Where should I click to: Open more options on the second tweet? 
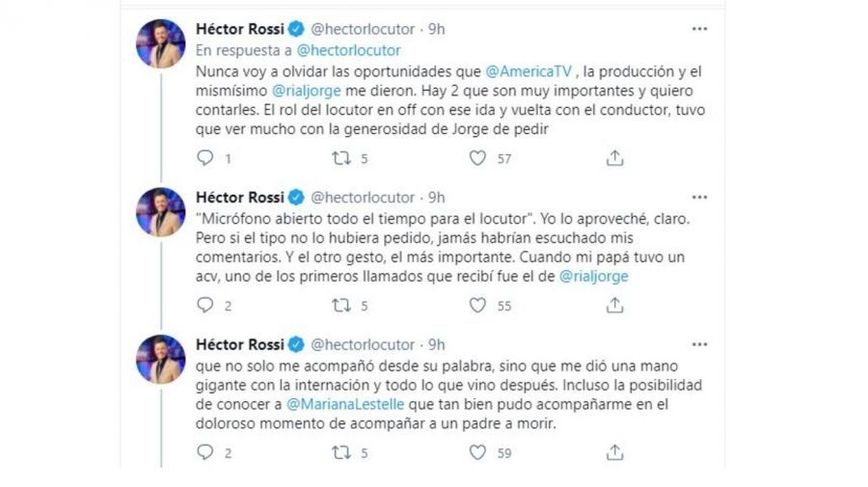[x=700, y=197]
